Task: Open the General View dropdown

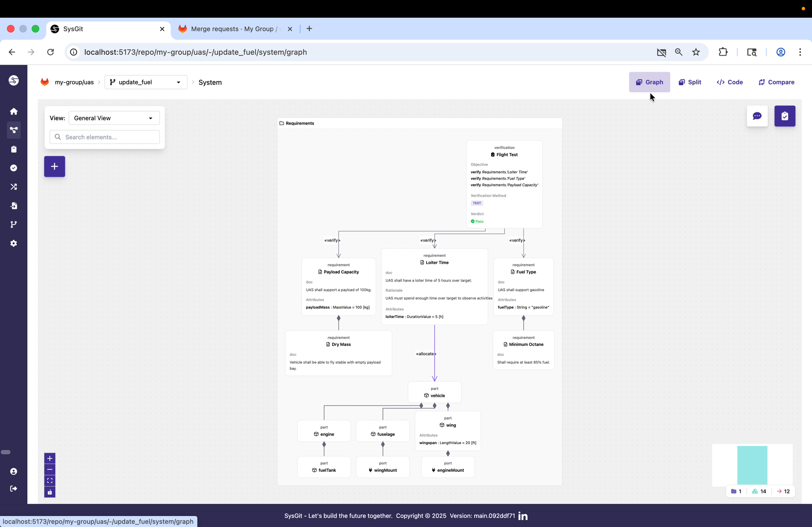Action: tap(114, 118)
